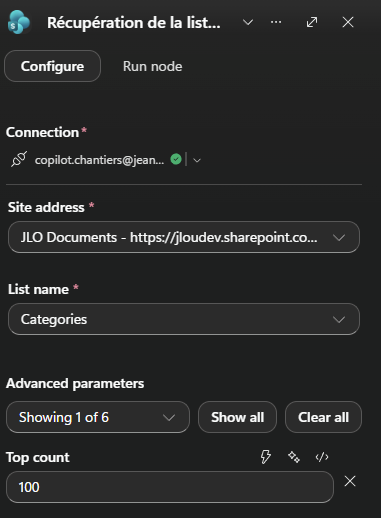The height and width of the screenshot is (518, 381).
Task: Expand the panel with the diagonal arrows icon
Action: [x=312, y=22]
